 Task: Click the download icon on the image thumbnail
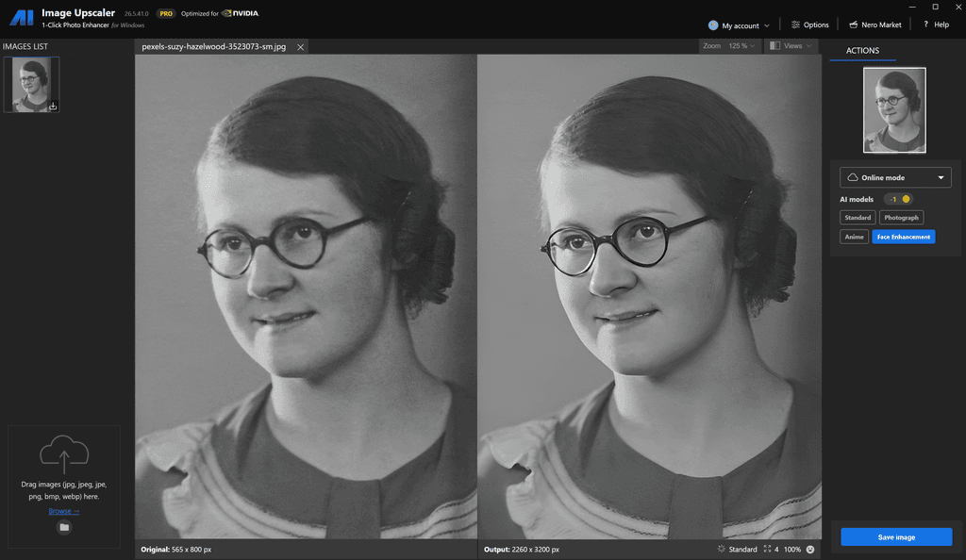pos(53,107)
